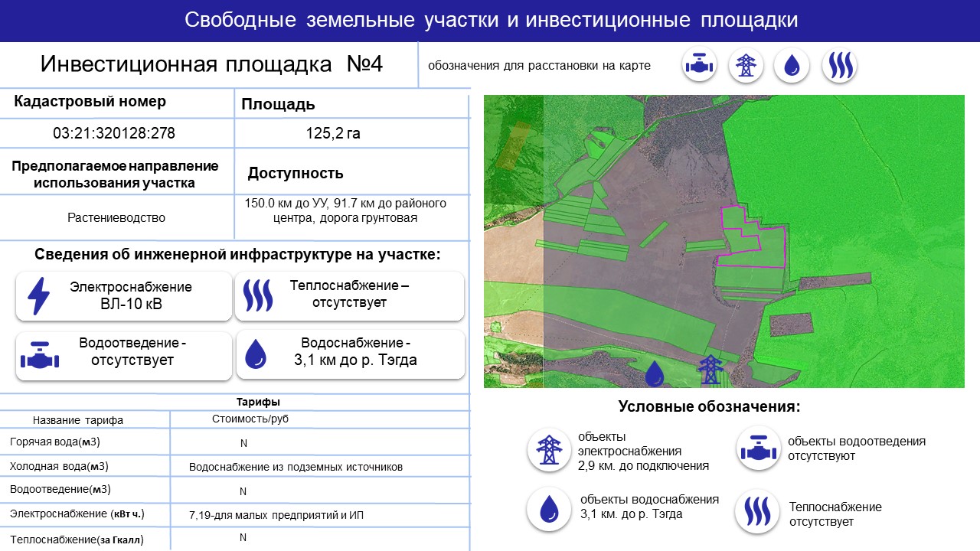
Task: Click the Растениеводство cell
Action: 116,217
